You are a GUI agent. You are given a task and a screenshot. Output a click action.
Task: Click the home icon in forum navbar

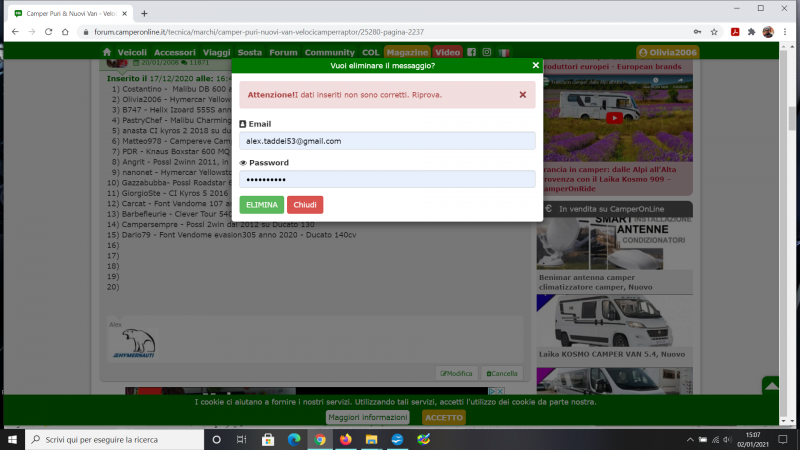[x=107, y=52]
